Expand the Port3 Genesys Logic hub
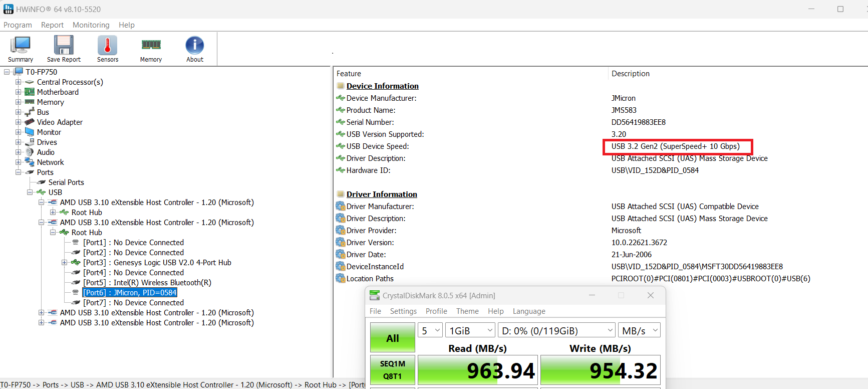The image size is (868, 389). [65, 263]
